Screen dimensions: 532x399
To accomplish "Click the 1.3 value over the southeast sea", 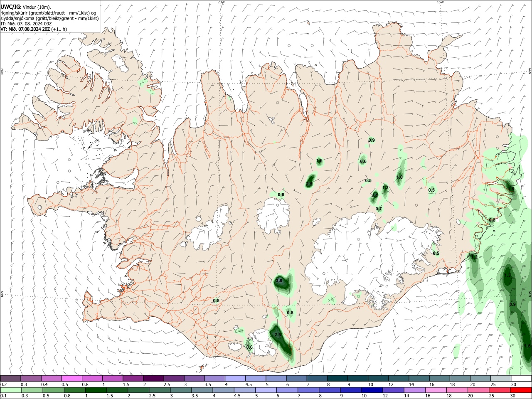I will click(507, 275).
